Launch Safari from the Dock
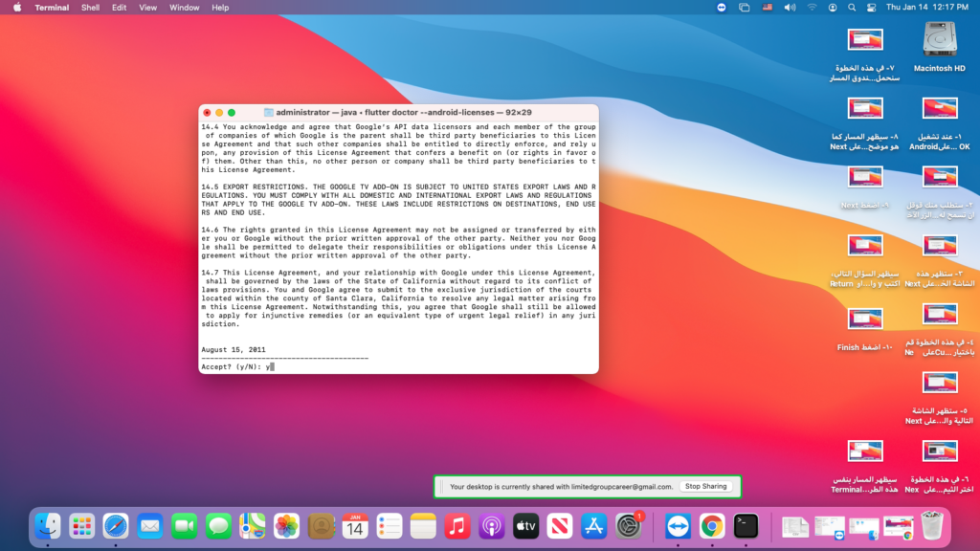This screenshot has height=551, width=980. click(x=116, y=526)
